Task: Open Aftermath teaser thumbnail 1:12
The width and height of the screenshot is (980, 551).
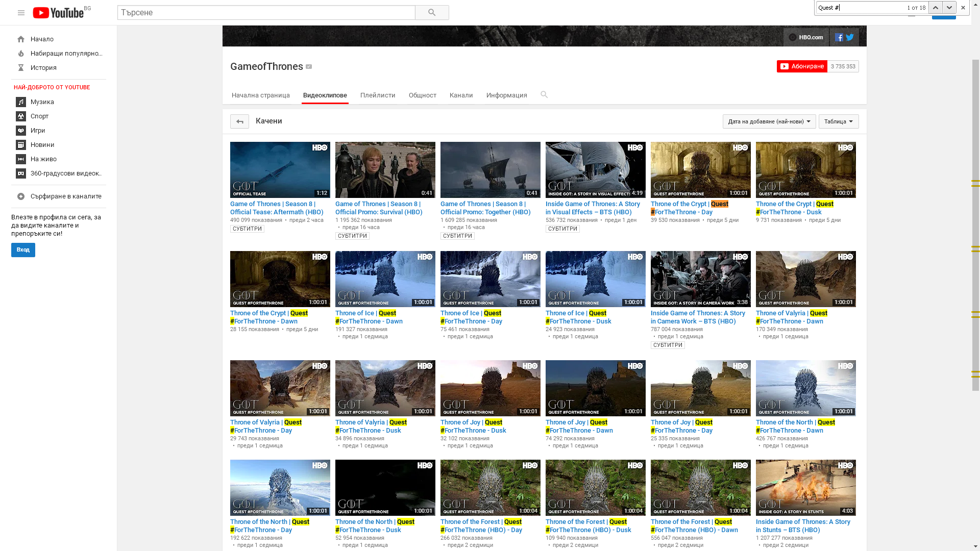Action: click(280, 170)
